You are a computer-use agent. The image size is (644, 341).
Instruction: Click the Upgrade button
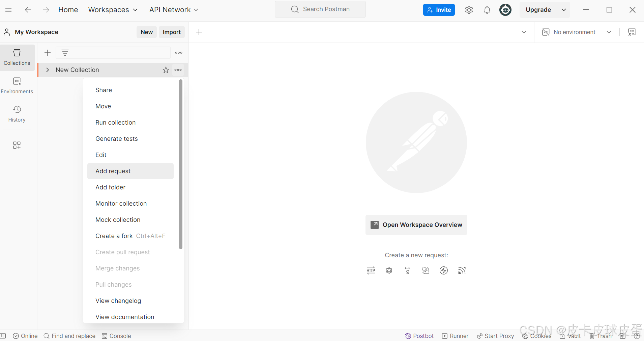(x=538, y=10)
